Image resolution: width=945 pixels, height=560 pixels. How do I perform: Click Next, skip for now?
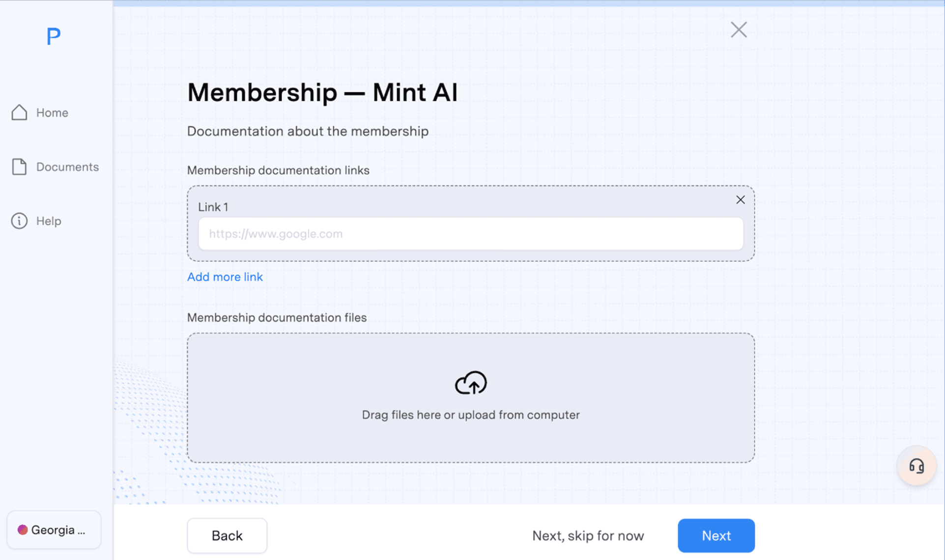coord(588,535)
